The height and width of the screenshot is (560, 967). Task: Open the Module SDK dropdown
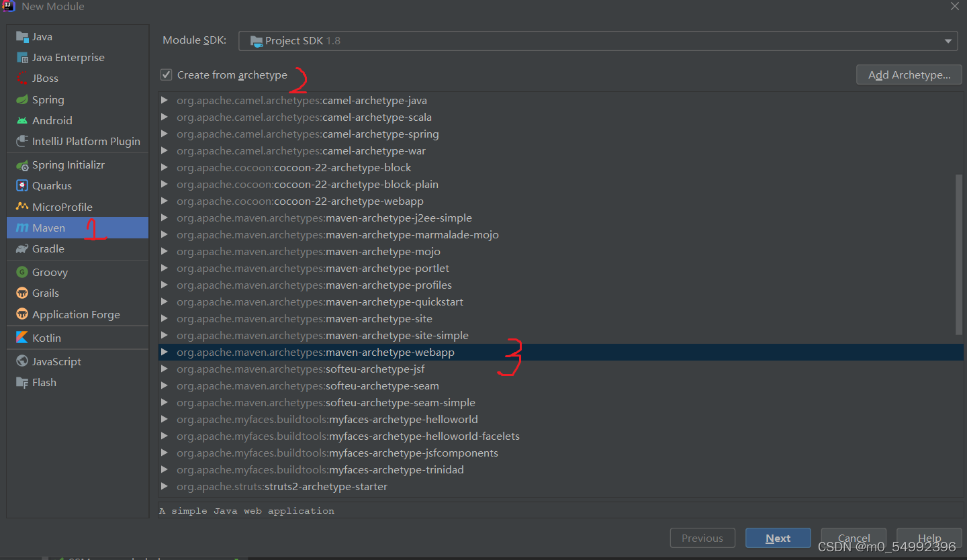click(x=598, y=41)
